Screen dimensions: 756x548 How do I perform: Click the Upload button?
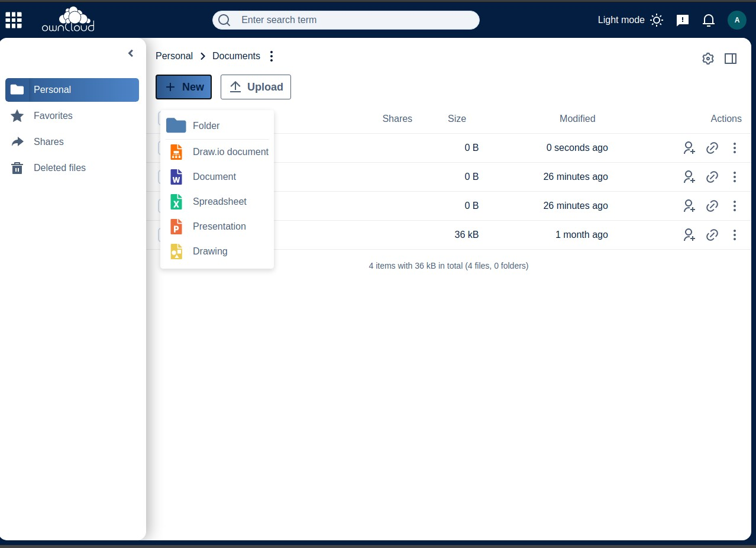click(x=256, y=87)
